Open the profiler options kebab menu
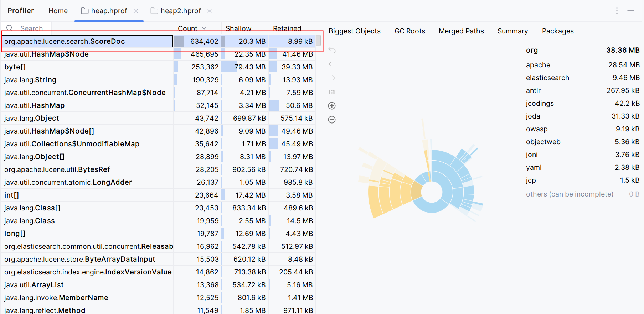644x314 pixels. point(617,11)
